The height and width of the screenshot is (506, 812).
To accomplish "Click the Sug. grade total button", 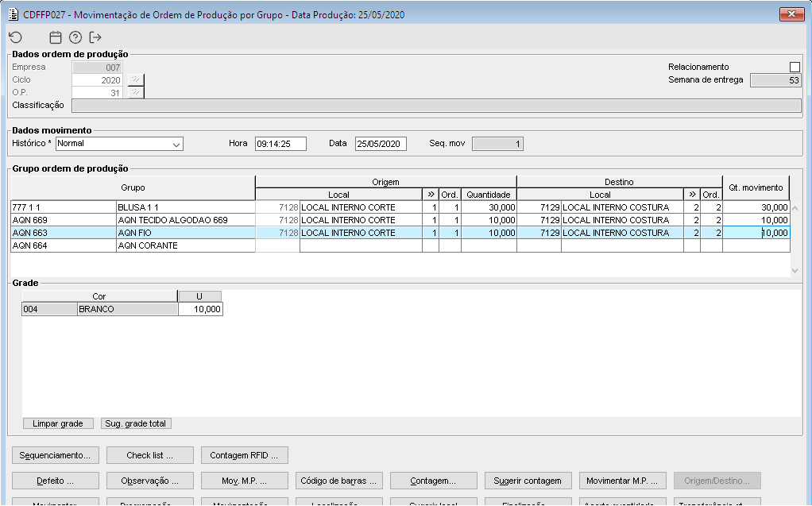I will [136, 423].
